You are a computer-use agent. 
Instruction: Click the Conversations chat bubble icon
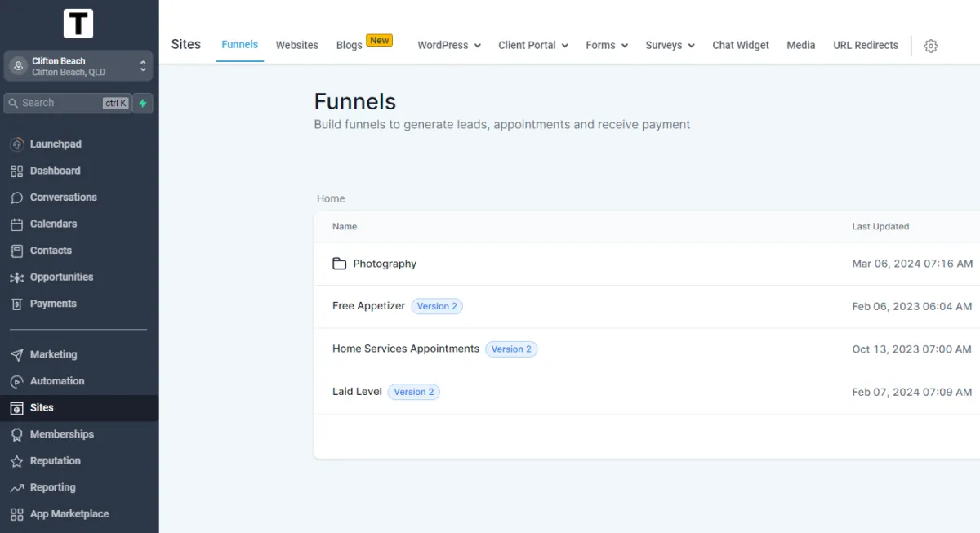16,198
